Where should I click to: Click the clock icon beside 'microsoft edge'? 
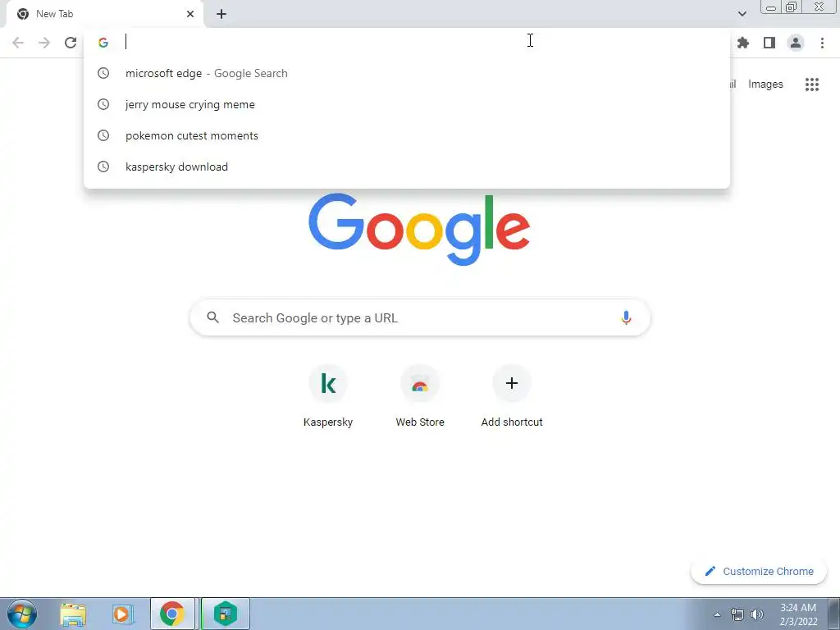(103, 73)
